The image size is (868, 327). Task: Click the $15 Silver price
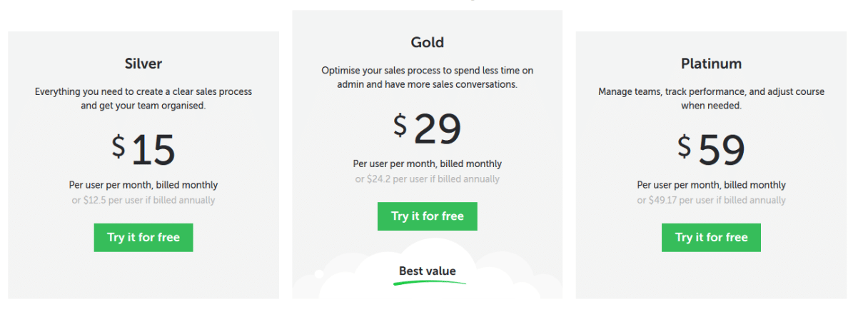coord(143,149)
